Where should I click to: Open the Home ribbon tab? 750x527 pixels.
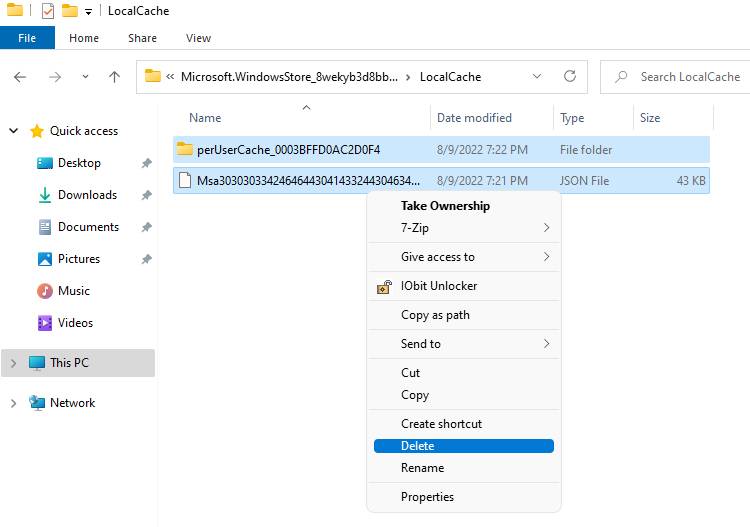coord(84,38)
